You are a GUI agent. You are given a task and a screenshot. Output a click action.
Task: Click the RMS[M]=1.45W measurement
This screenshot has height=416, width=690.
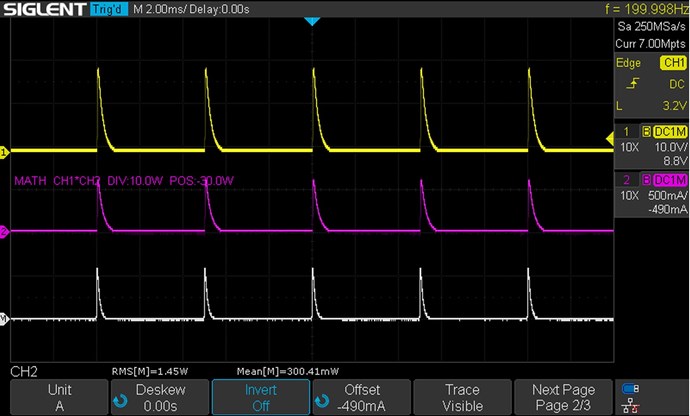tap(150, 372)
